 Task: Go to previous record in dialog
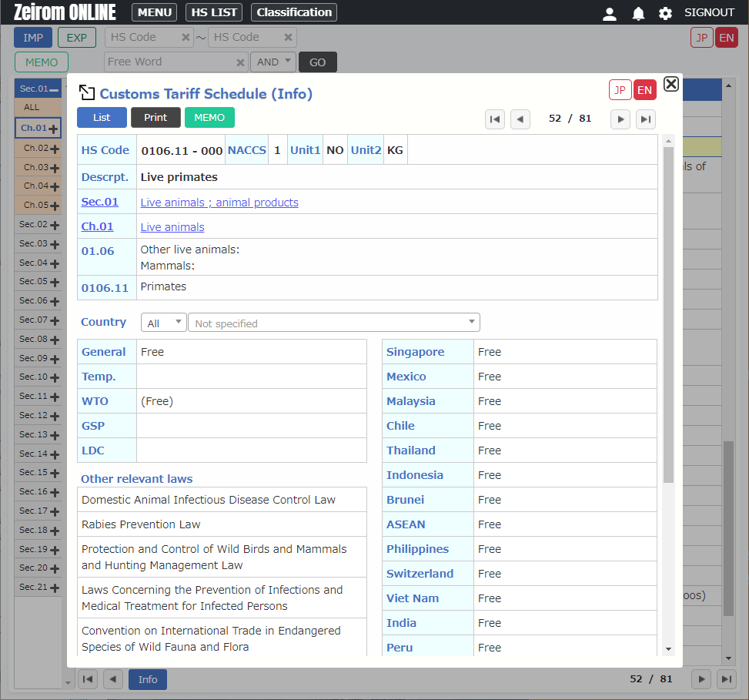(x=520, y=119)
